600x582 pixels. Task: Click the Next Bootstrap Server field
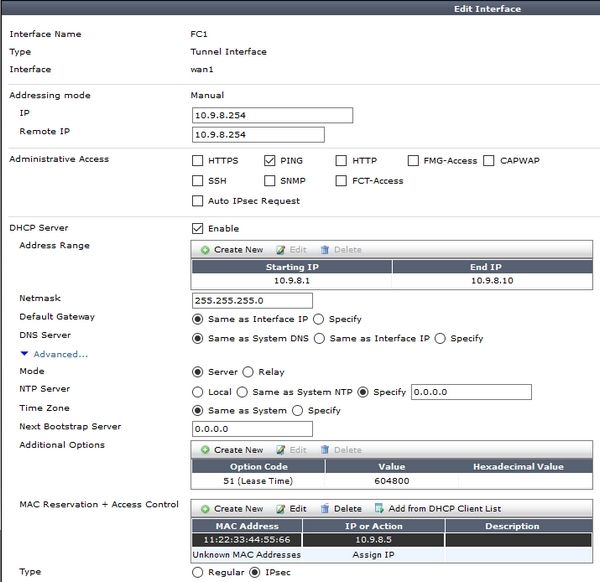point(252,429)
